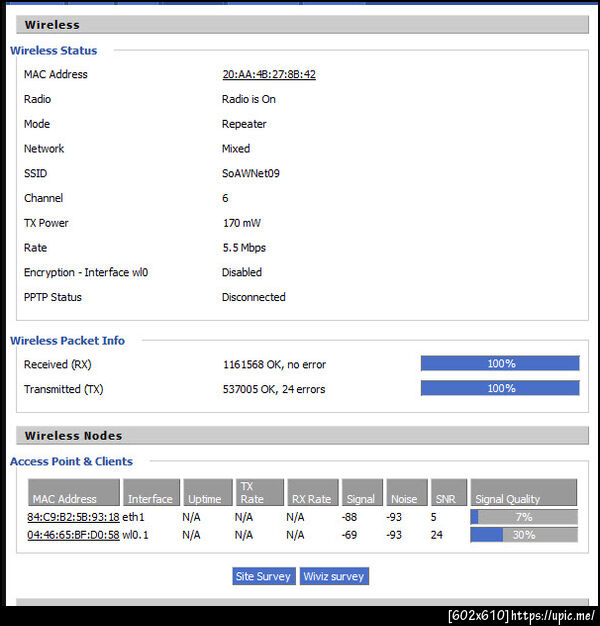Select the TX Power value 170 mW
Screen dimensions: 600x626
click(242, 223)
